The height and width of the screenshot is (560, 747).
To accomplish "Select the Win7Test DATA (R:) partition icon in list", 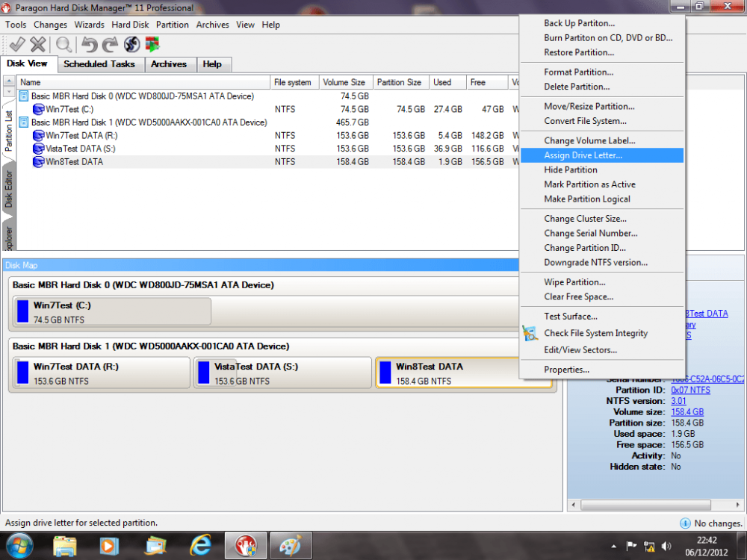I will point(38,136).
